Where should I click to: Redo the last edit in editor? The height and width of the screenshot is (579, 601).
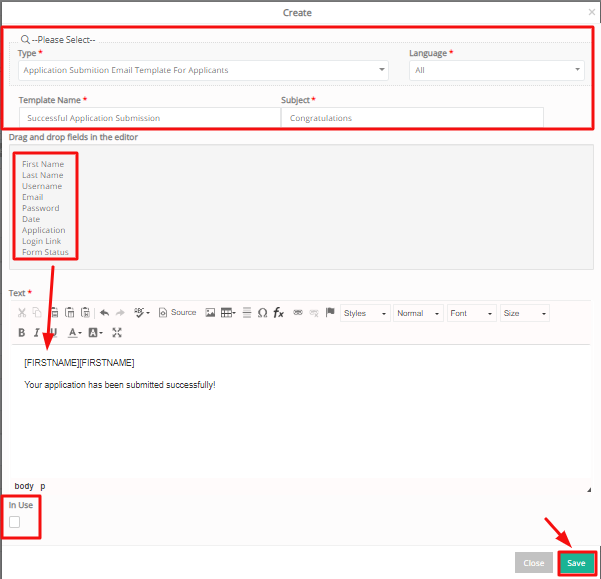(120, 313)
